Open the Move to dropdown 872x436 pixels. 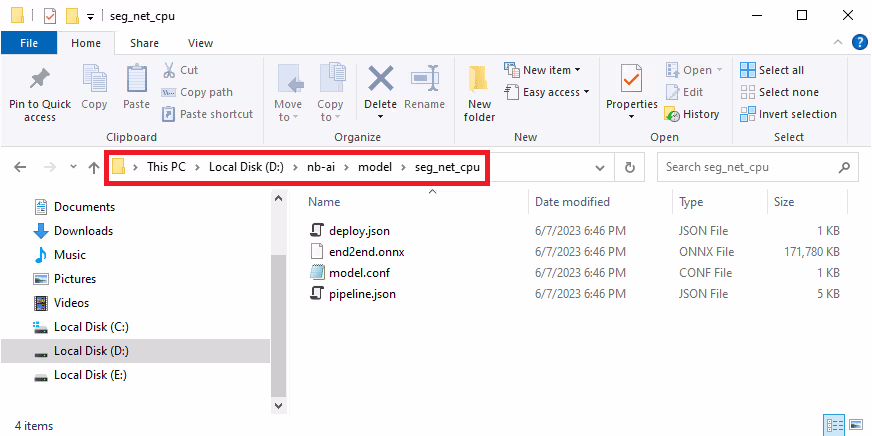[288, 110]
